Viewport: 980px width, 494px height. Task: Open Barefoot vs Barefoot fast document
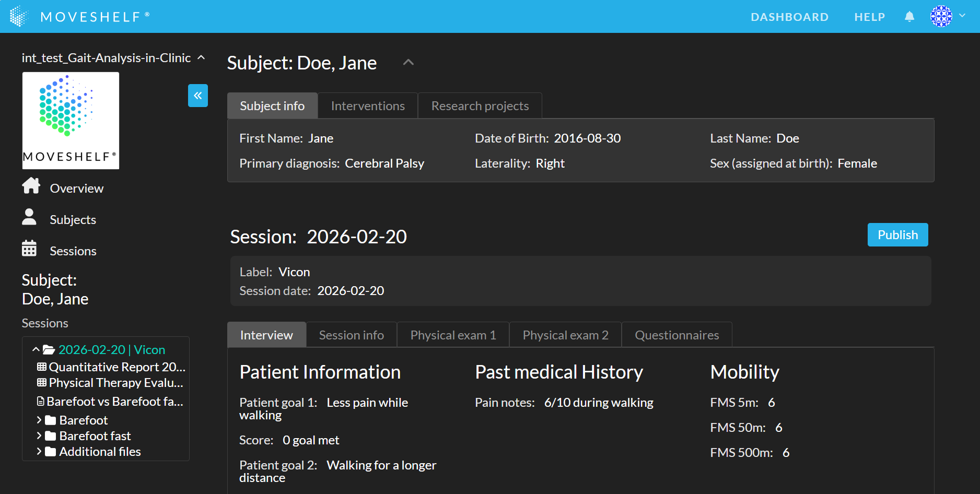[x=110, y=402]
